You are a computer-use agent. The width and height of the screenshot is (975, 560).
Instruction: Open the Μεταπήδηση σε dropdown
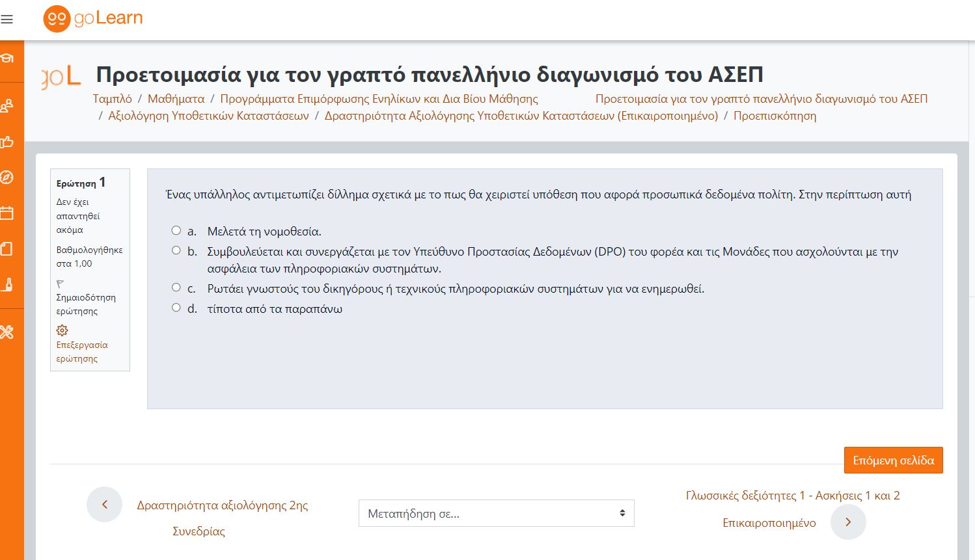tap(496, 513)
